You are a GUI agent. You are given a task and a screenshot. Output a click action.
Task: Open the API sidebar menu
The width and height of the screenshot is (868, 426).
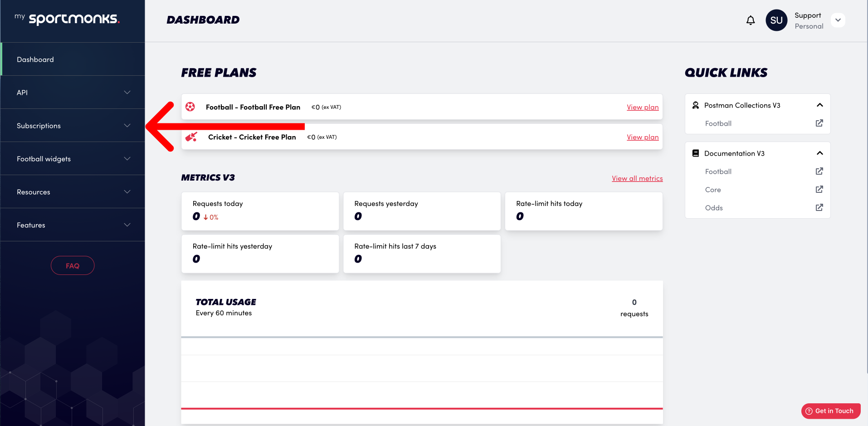coord(73,93)
